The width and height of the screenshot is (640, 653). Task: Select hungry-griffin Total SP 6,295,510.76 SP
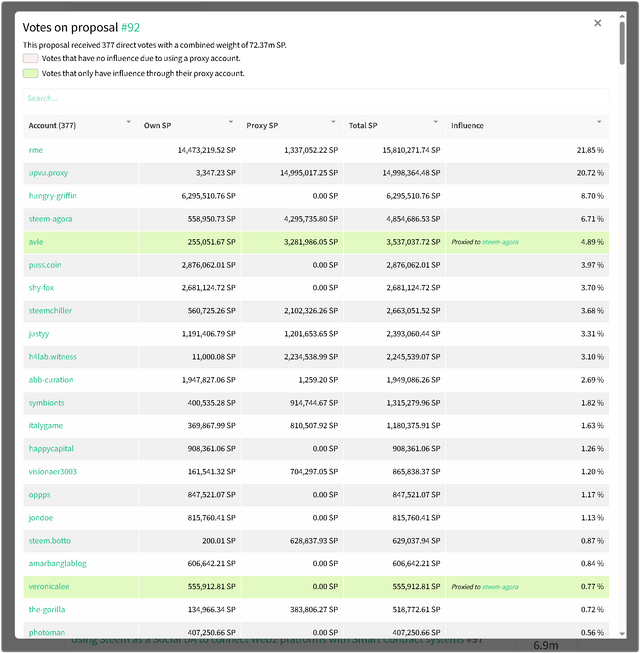click(x=413, y=196)
